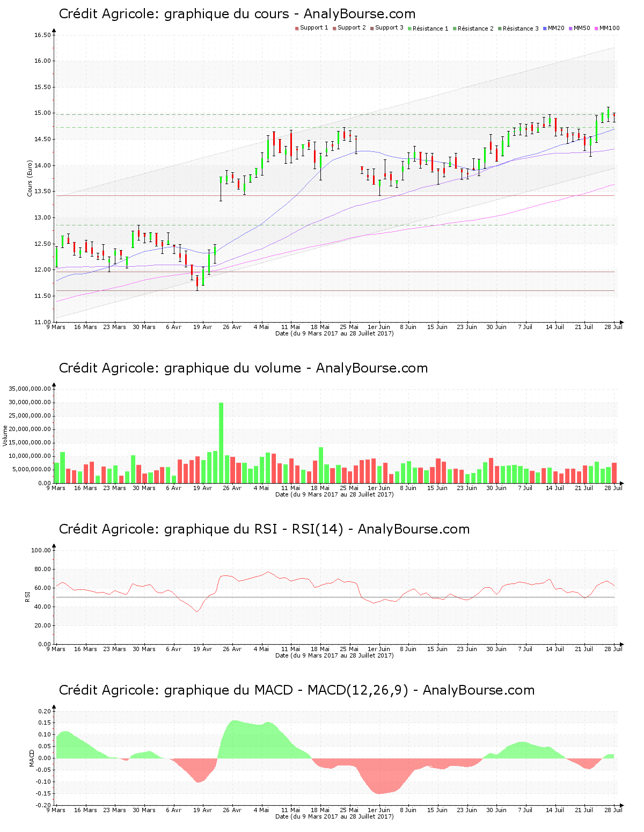
Task: Click '28 Juil' date on MACD chart axis
Action: tap(613, 810)
